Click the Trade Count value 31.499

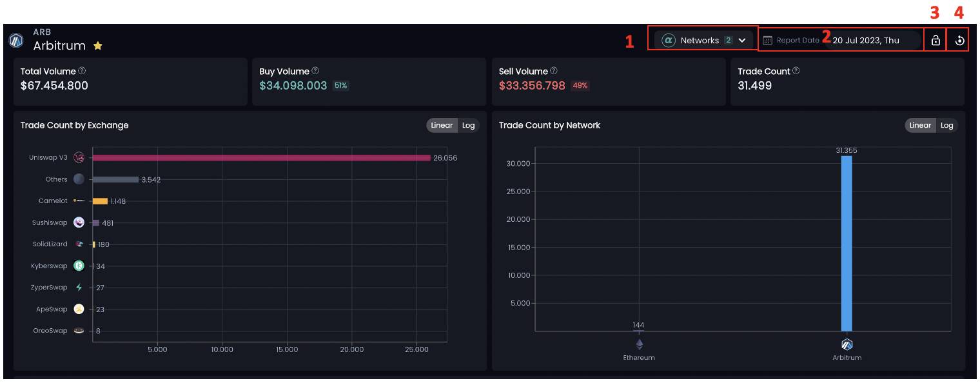coord(755,86)
